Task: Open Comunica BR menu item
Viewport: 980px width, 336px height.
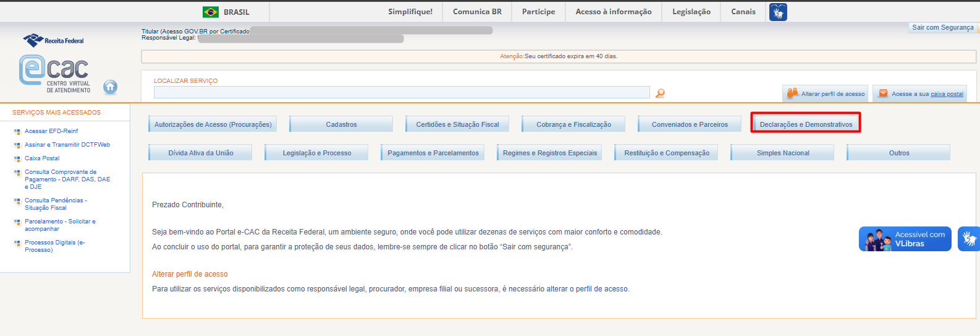Action: [x=477, y=12]
